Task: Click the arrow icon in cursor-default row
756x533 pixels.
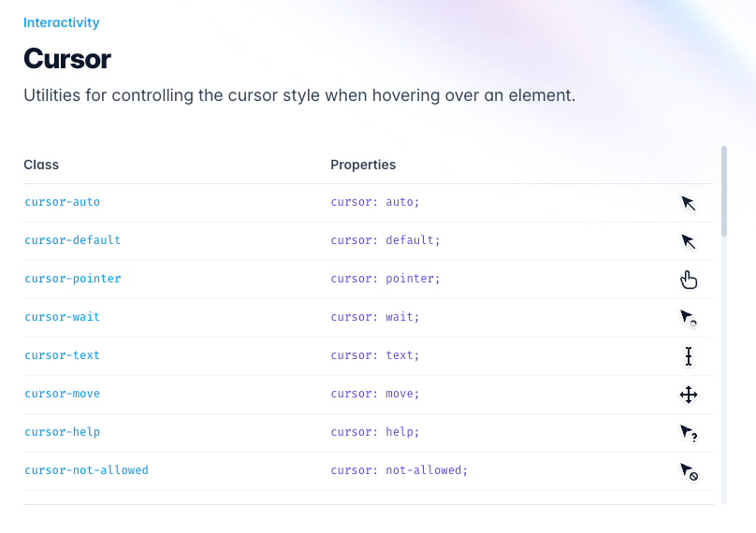Action: click(689, 241)
